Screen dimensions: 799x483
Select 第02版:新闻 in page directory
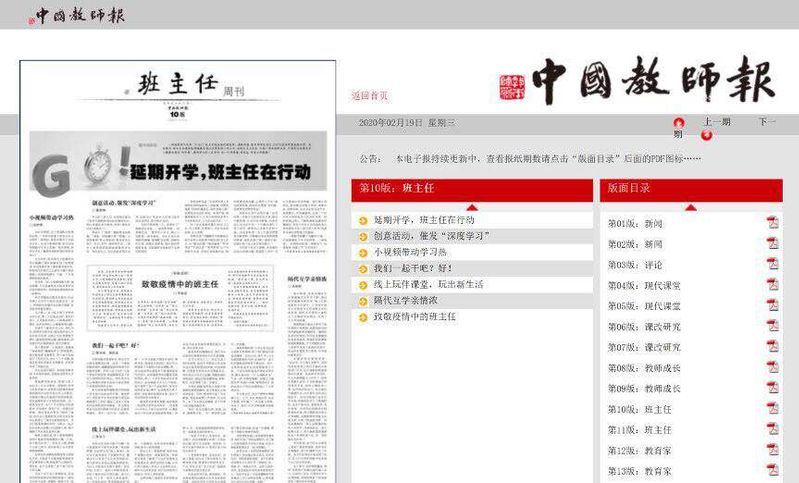[x=635, y=244]
